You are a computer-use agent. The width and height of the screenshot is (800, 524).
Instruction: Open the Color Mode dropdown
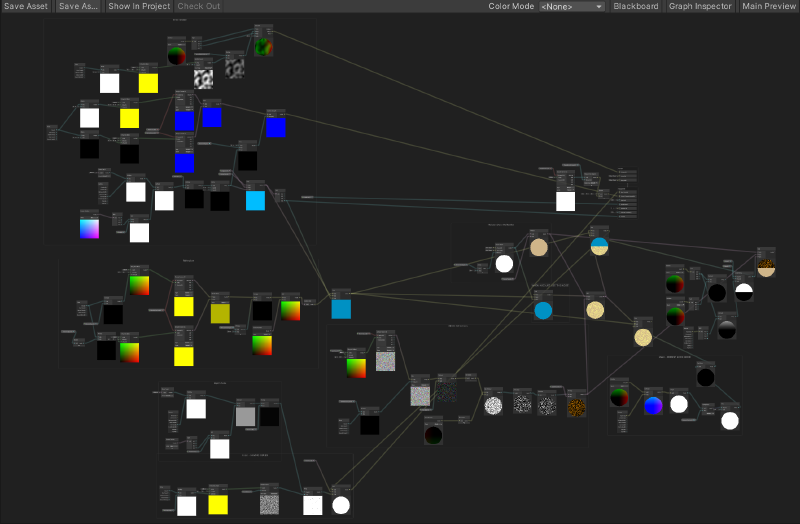[571, 7]
